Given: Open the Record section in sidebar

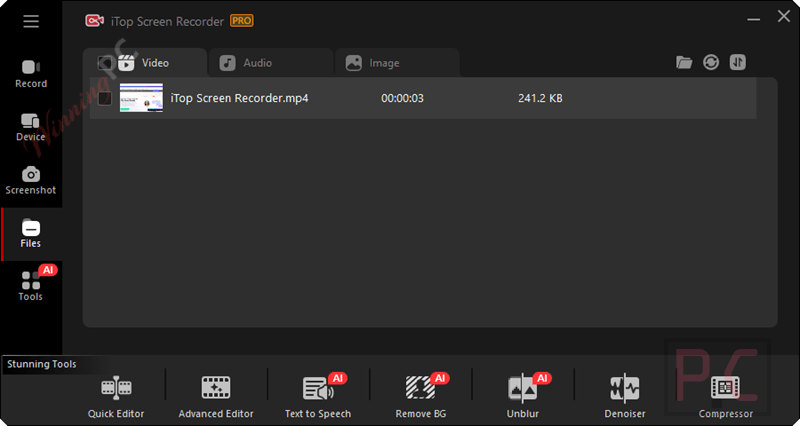Looking at the screenshot, I should coord(31,74).
